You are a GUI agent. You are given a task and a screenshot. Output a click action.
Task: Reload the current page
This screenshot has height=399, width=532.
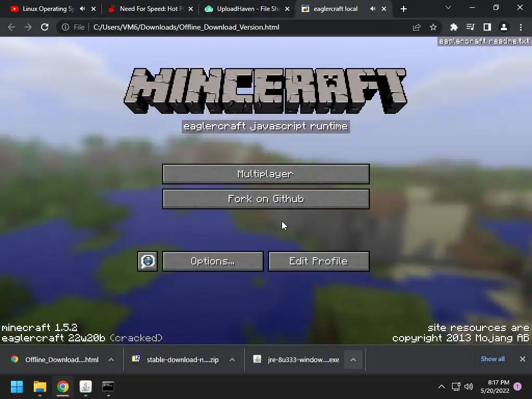(x=45, y=27)
